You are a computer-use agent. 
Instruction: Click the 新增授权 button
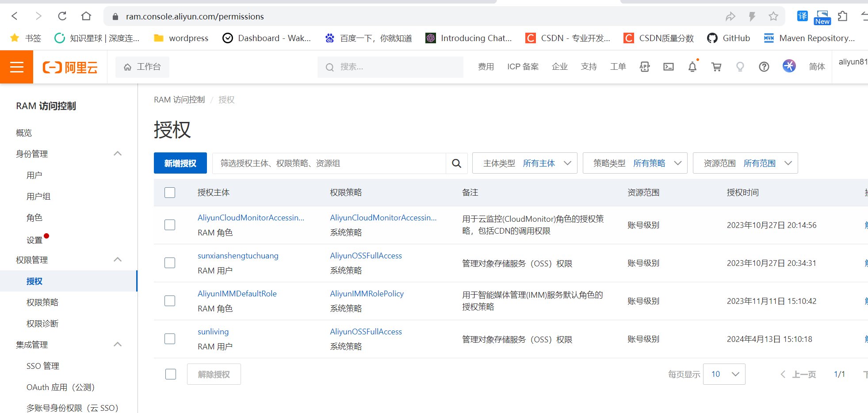[180, 163]
